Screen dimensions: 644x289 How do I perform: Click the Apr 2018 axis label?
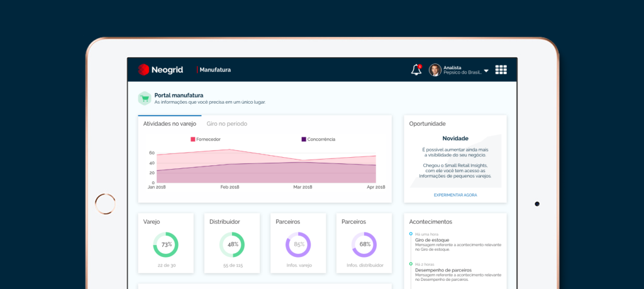tap(376, 187)
